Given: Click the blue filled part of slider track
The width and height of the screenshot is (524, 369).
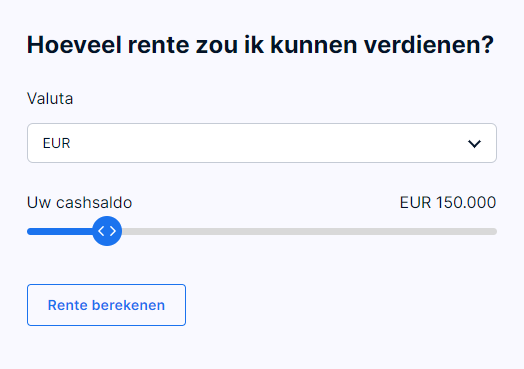Looking at the screenshot, I should click(x=60, y=231).
